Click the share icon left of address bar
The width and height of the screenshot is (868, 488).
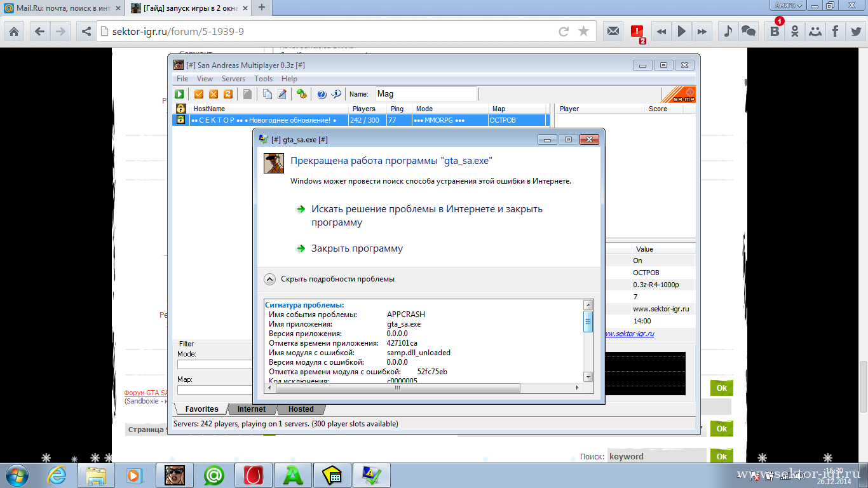pyautogui.click(x=86, y=31)
